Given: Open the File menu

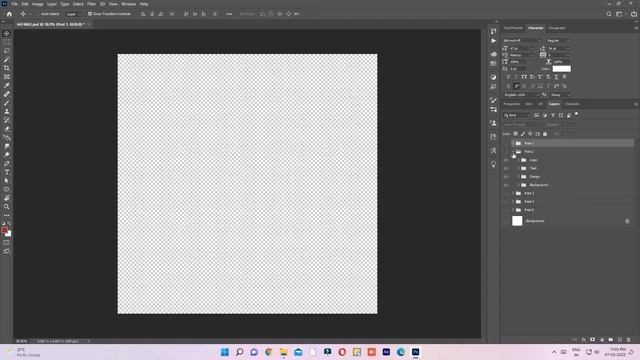Looking at the screenshot, I should [x=14, y=4].
